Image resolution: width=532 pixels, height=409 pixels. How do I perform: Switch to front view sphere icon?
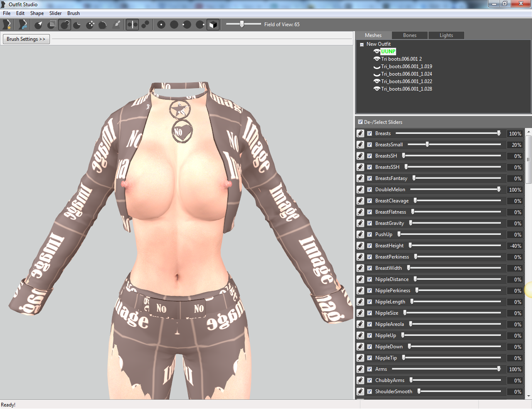(x=161, y=25)
